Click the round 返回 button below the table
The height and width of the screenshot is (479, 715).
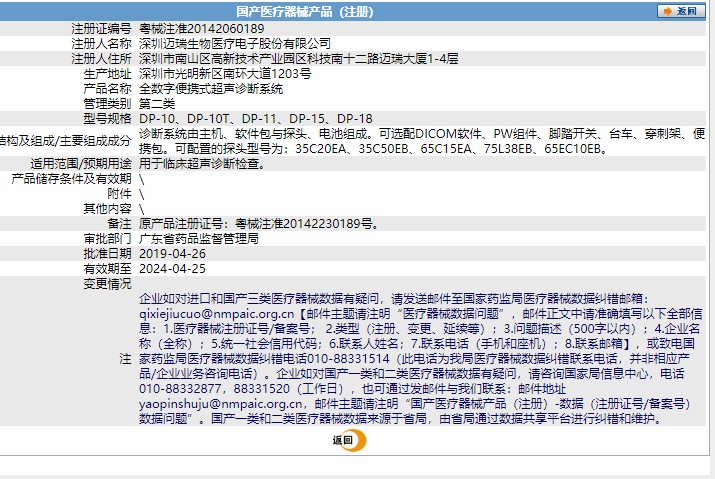point(349,440)
